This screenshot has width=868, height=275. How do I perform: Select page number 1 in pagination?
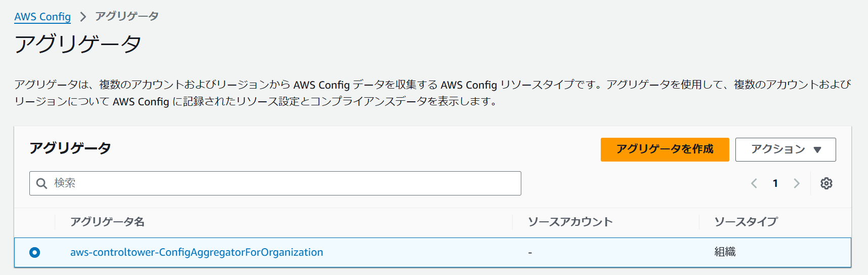coord(775,183)
